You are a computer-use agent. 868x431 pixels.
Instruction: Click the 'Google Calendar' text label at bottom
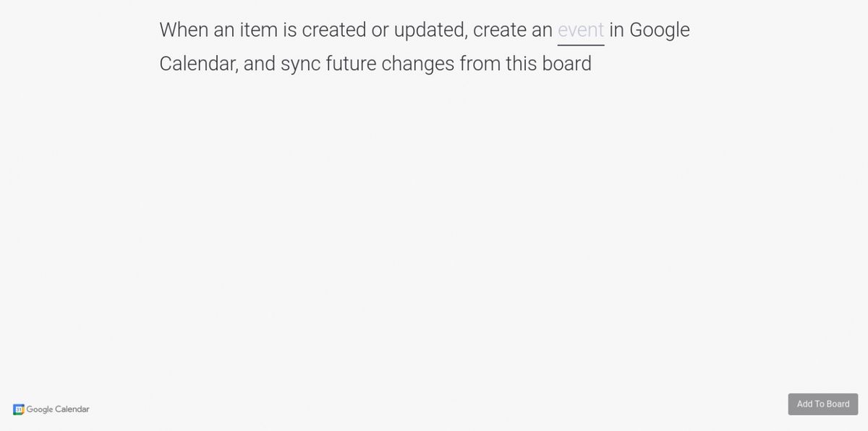point(58,409)
